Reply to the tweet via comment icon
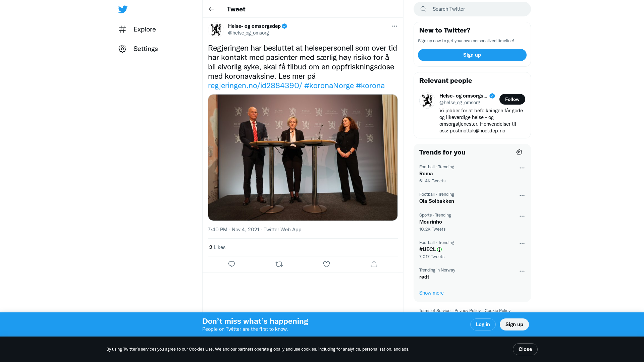 click(x=231, y=264)
